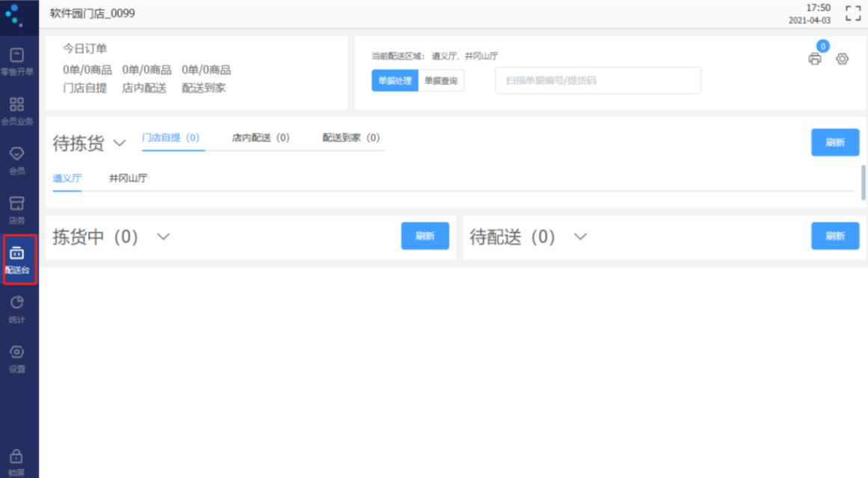Viewport: 868px width, 478px height.
Task: Expand the 待拣货 dropdown chevron
Action: (x=120, y=144)
